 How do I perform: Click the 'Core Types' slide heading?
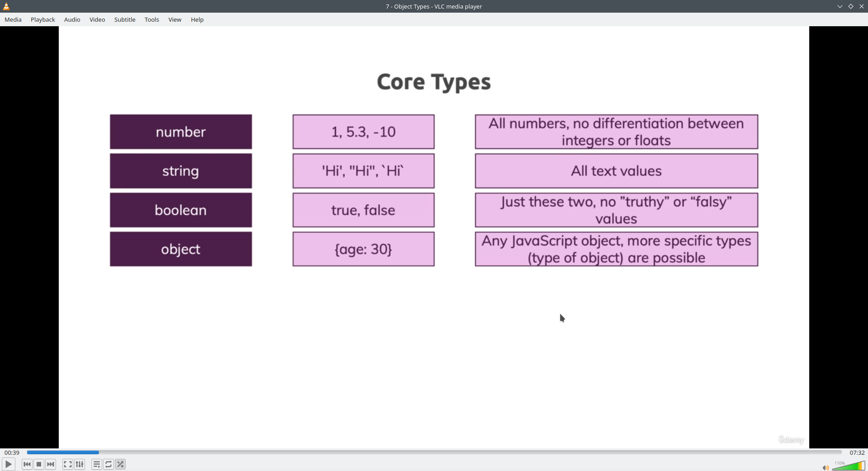[434, 82]
